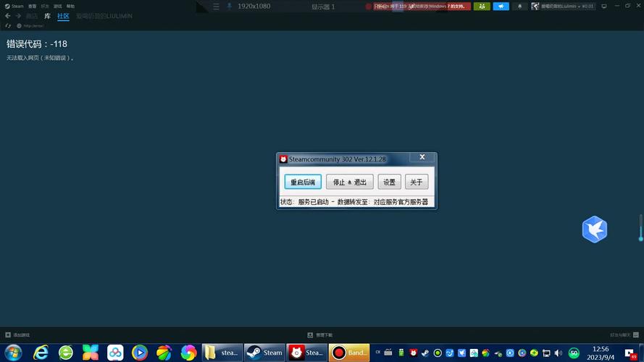The width and height of the screenshot is (644, 362).
Task: Click the blue announcements megaphone button
Action: click(x=501, y=7)
